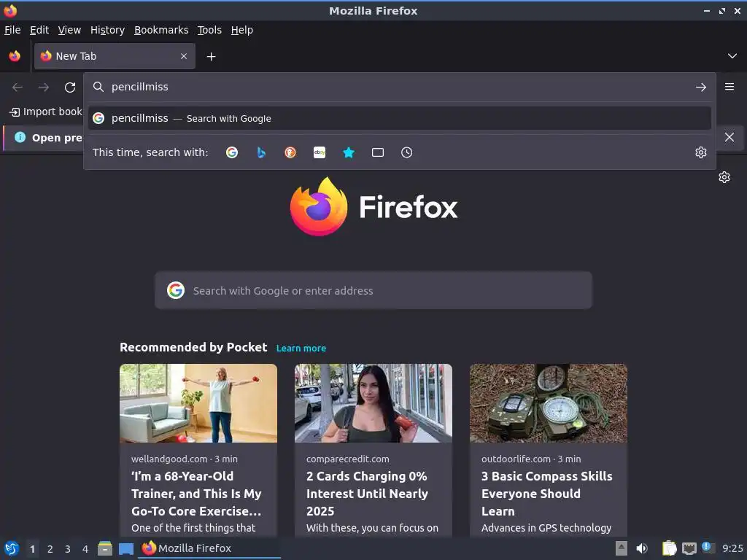Search Bookmarks via star icon
The width and height of the screenshot is (747, 560).
349,152
